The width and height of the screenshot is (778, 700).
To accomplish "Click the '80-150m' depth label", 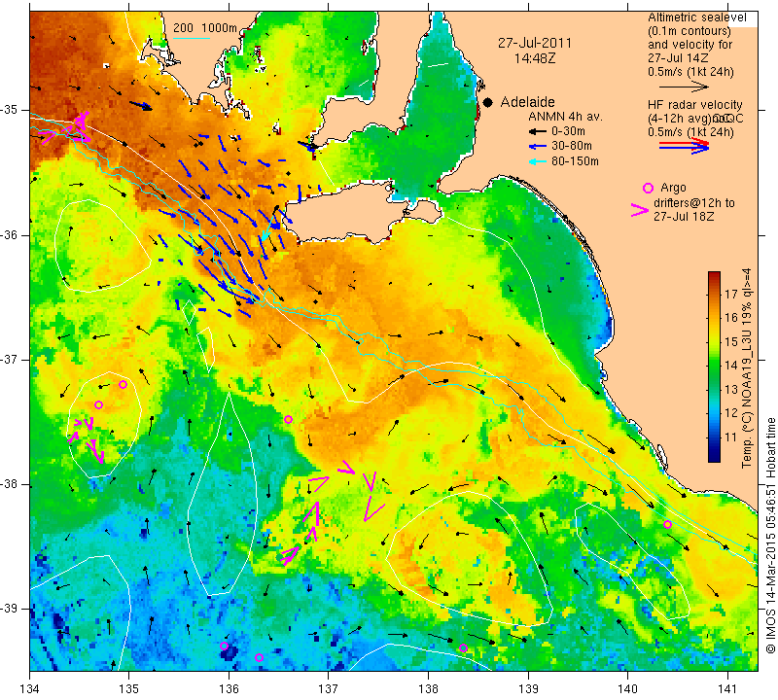I will point(575,161).
